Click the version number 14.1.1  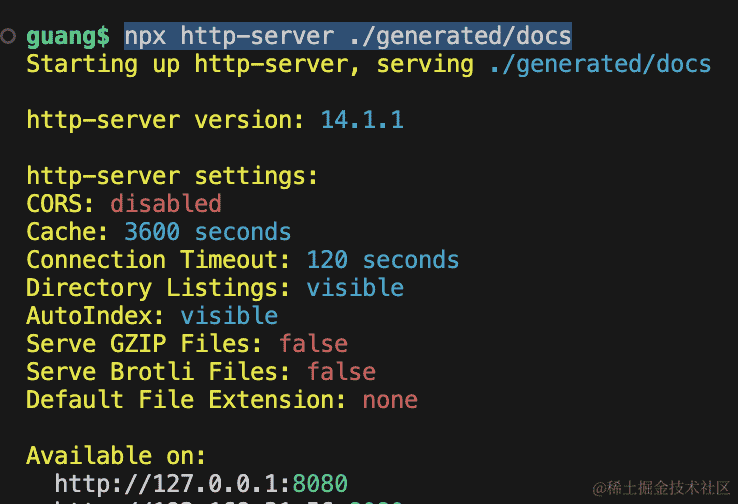pos(362,120)
